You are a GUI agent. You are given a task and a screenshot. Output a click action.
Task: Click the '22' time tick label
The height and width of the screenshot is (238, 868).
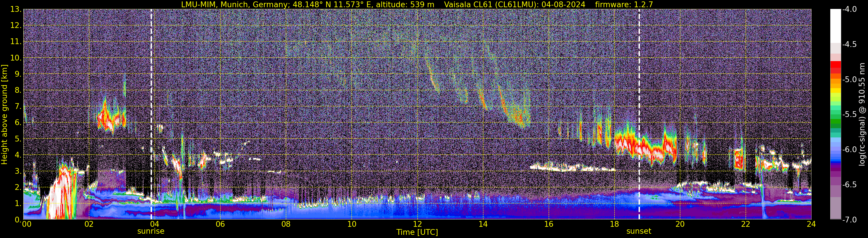[x=746, y=224]
